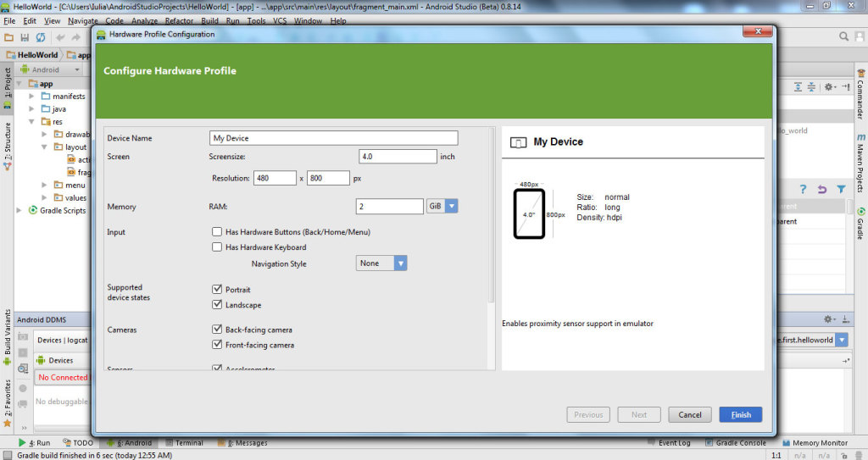Open the Gradle side tool window

(x=861, y=223)
